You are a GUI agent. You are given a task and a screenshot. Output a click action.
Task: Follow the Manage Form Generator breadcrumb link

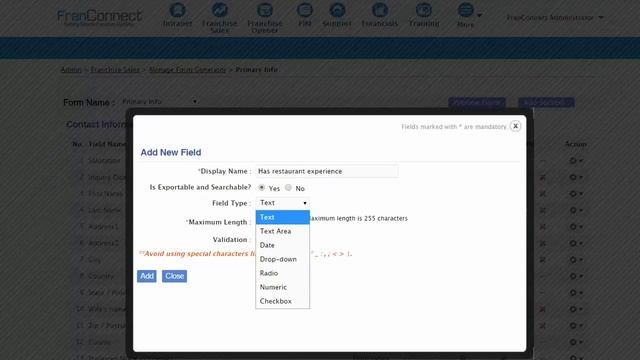[x=187, y=69]
